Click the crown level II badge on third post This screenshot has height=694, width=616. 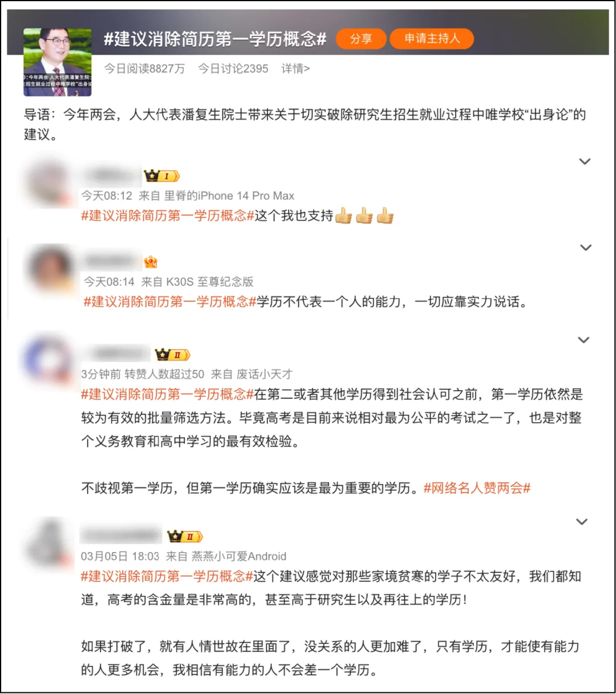173,355
